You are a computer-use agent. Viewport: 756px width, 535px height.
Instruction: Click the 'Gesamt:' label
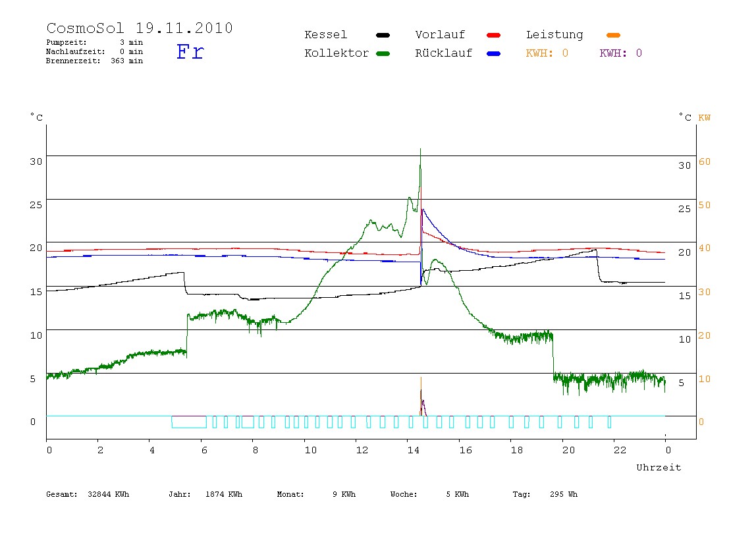(x=62, y=494)
